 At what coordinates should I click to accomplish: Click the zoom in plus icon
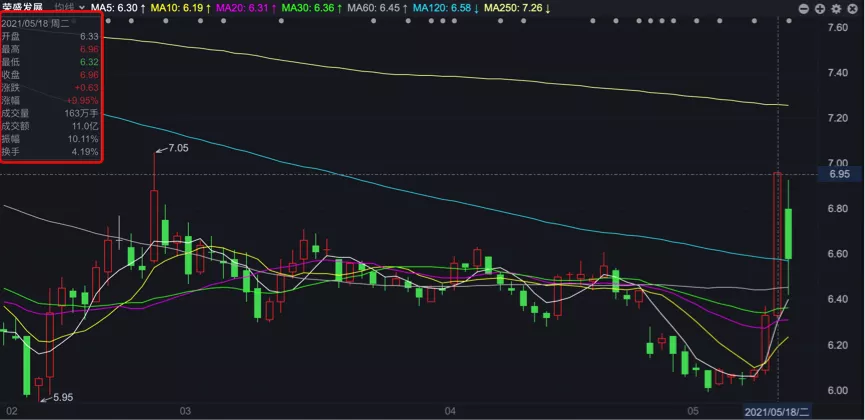tap(820, 8)
